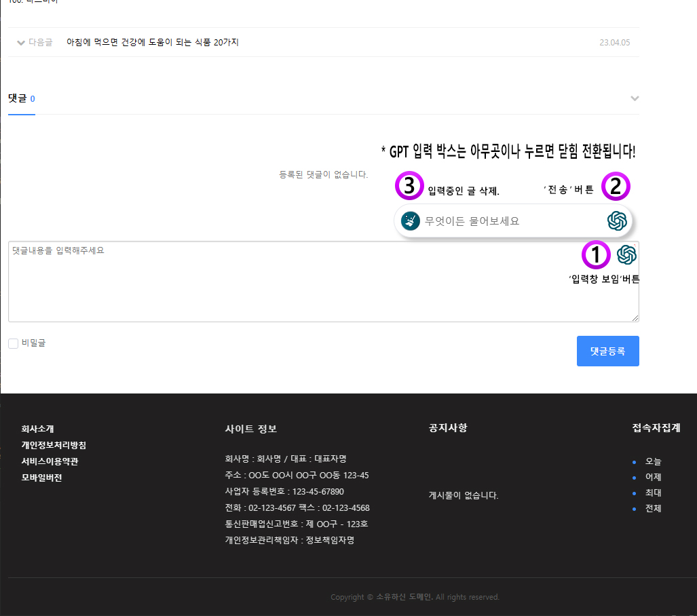Click the down arrow beside 다음글
The height and width of the screenshot is (616, 697).
pyautogui.click(x=21, y=43)
